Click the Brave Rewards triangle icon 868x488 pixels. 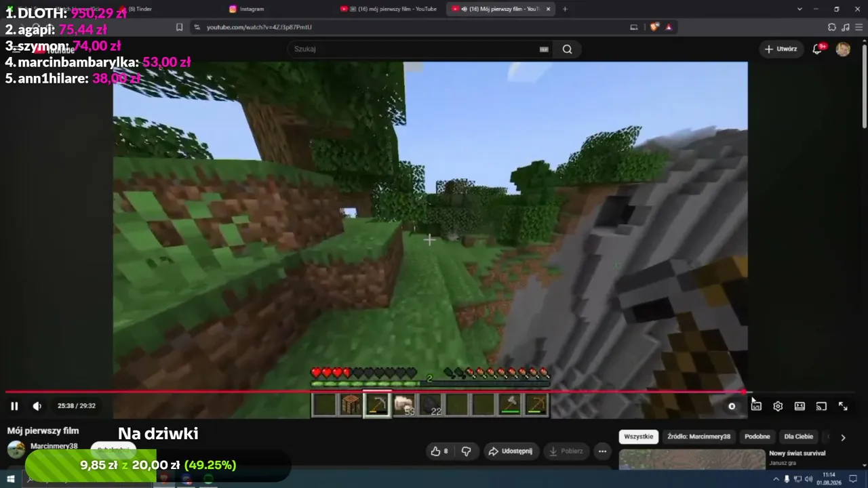click(x=669, y=27)
